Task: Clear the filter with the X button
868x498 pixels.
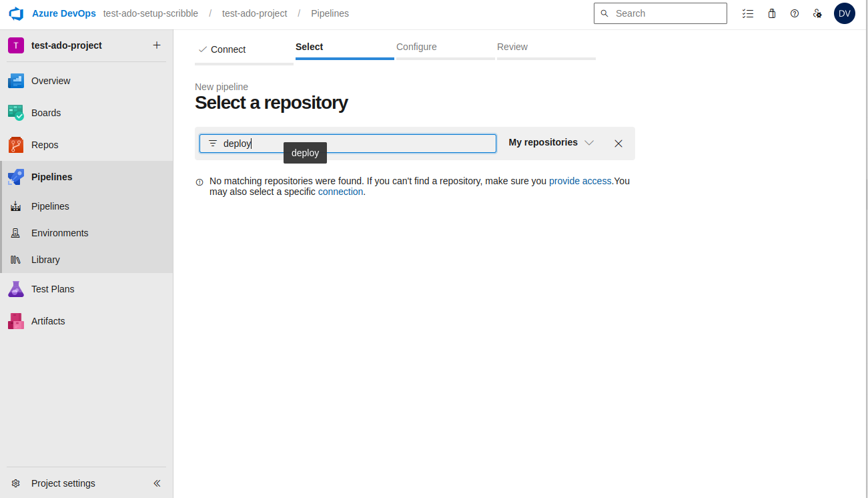Action: coord(618,144)
